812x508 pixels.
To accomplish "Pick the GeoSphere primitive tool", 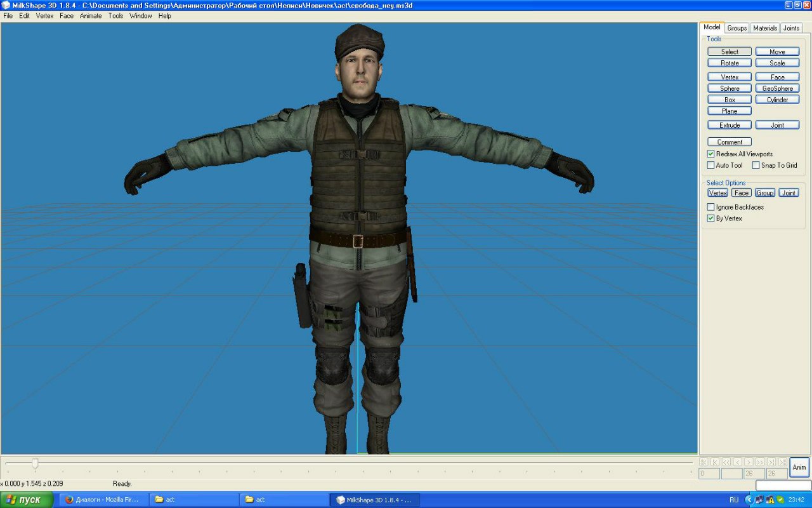I will tap(777, 88).
